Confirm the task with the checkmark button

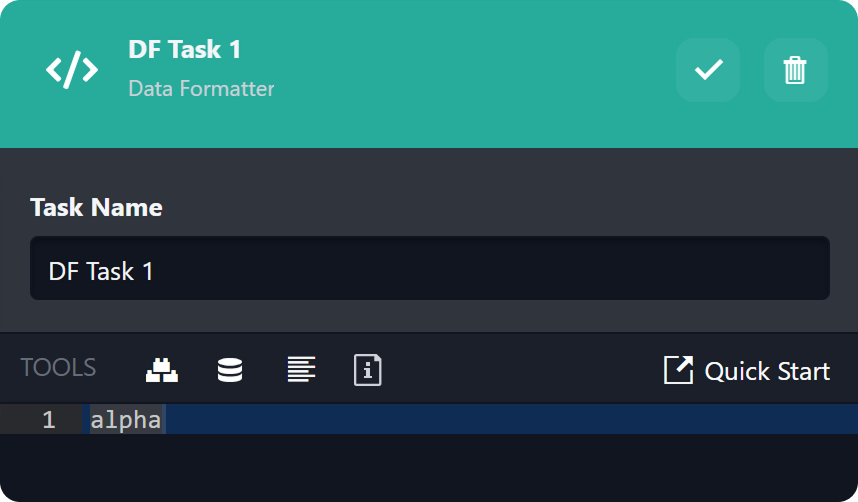point(708,70)
